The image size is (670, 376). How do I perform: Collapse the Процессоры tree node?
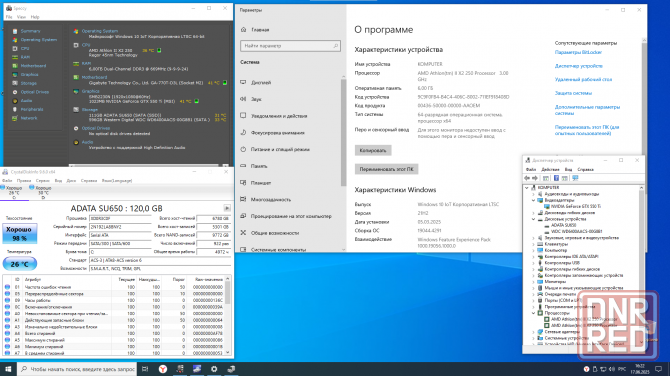(x=534, y=313)
